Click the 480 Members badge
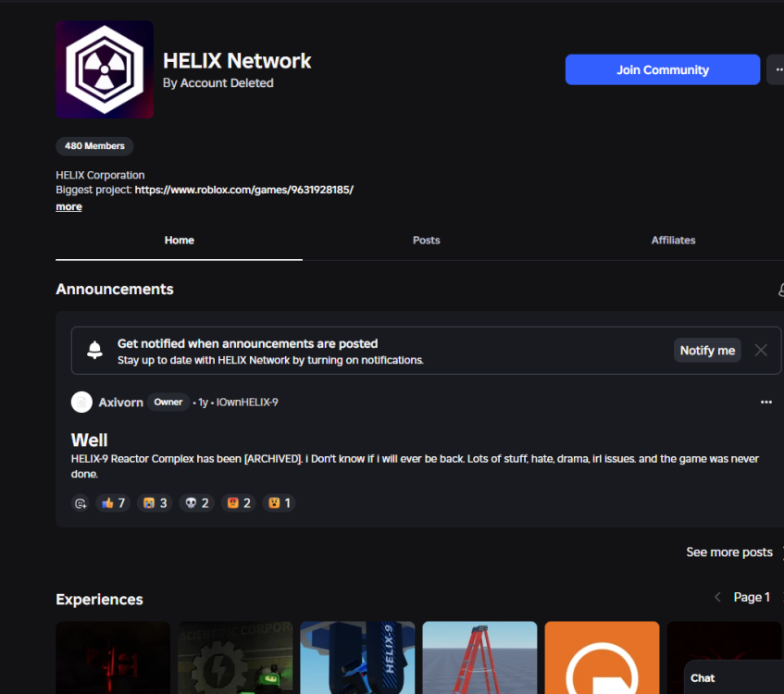Screen dimensions: 784x694 pyautogui.click(x=94, y=146)
